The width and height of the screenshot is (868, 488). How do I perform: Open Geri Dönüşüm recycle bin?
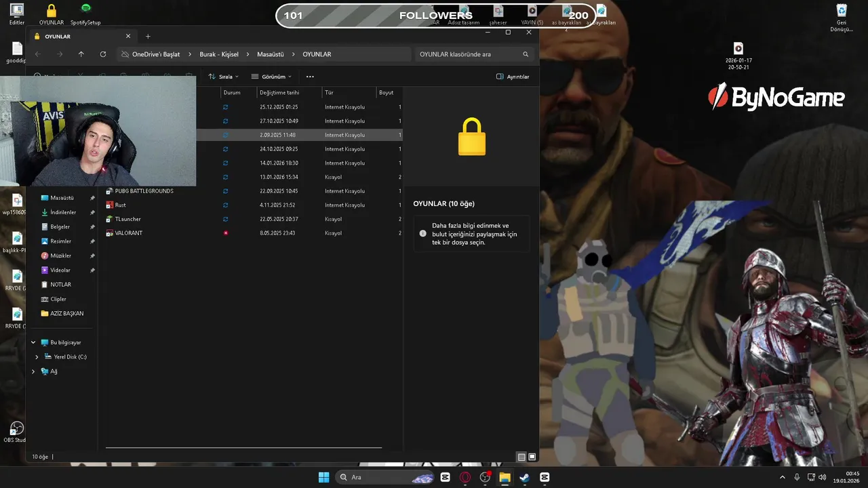coord(842,18)
